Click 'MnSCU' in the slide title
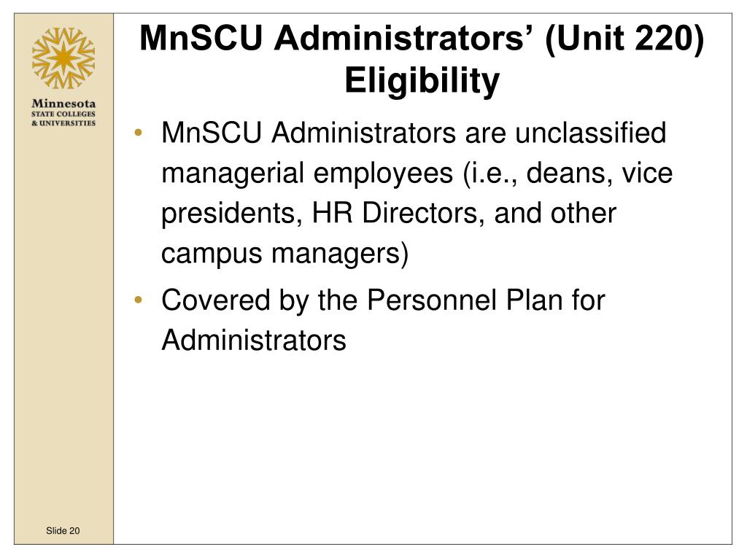 click(x=201, y=38)
